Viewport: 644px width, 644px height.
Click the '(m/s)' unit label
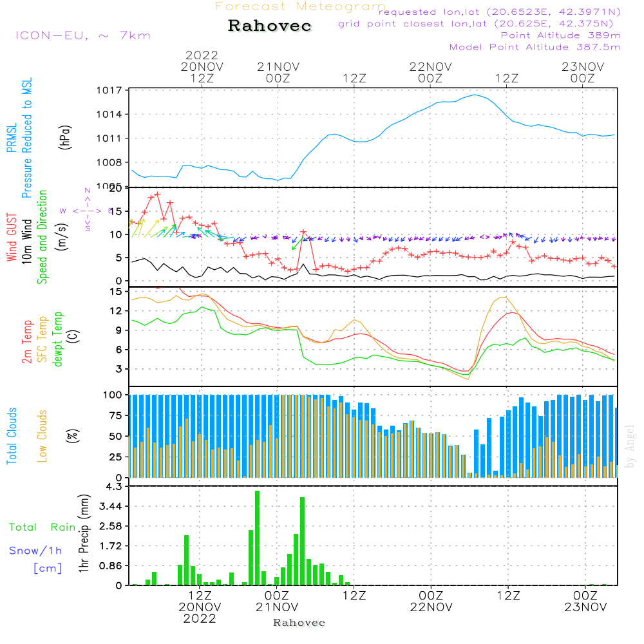(62, 237)
